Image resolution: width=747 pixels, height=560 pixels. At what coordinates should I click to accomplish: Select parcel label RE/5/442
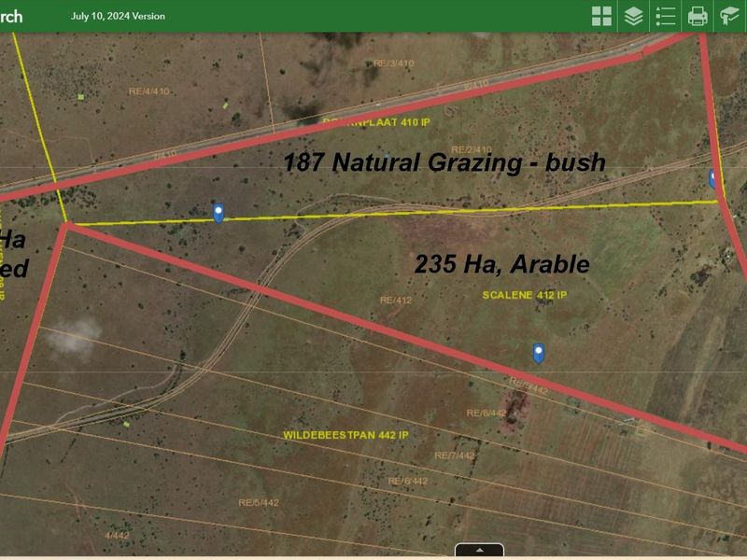[x=259, y=502]
